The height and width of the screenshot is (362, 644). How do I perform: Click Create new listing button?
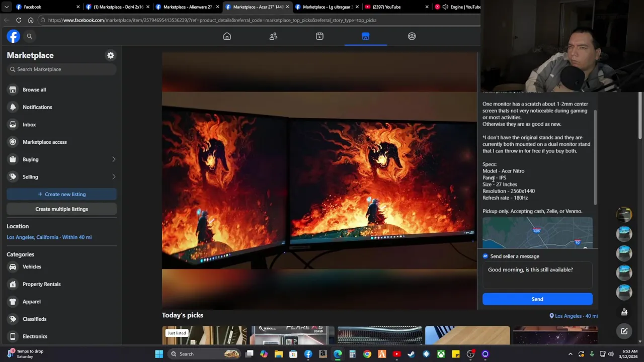61,194
